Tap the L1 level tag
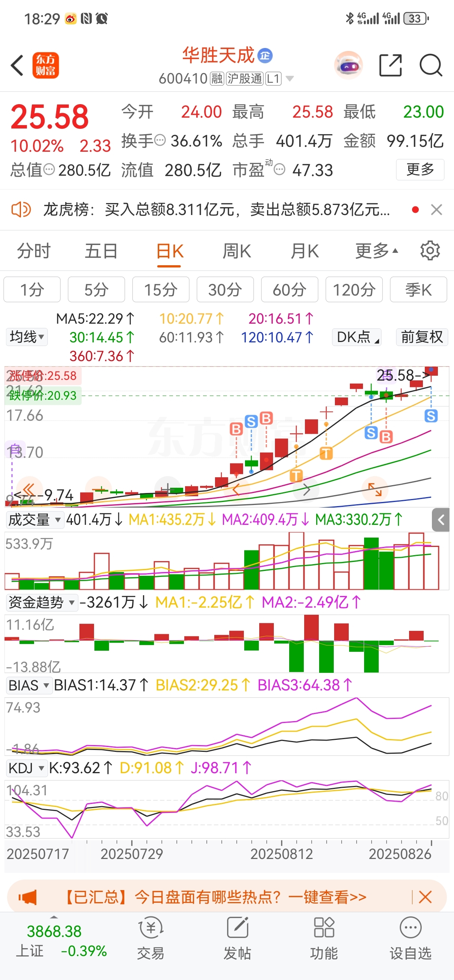The width and height of the screenshot is (454, 980). (x=273, y=79)
